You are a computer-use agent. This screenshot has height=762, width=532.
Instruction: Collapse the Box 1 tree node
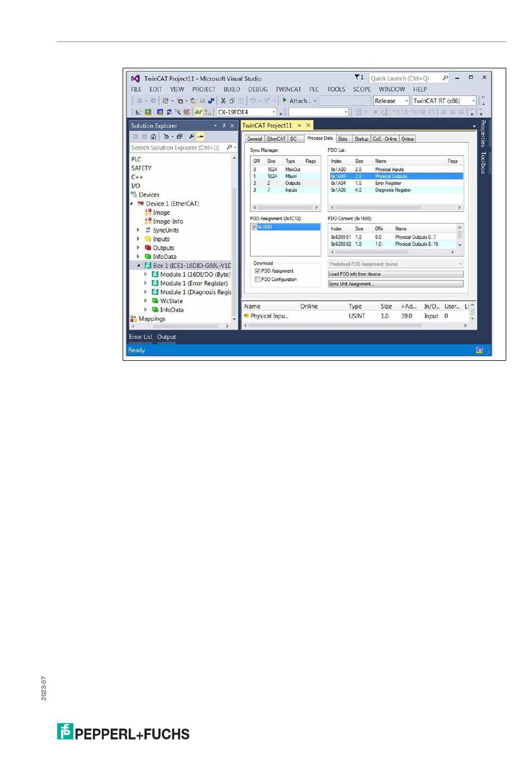(138, 266)
